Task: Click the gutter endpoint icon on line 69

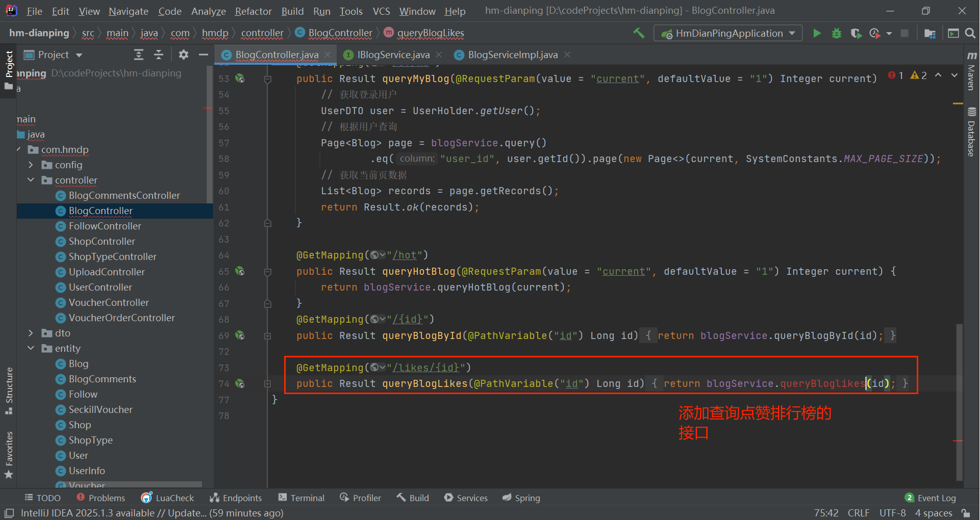Action: (x=240, y=335)
